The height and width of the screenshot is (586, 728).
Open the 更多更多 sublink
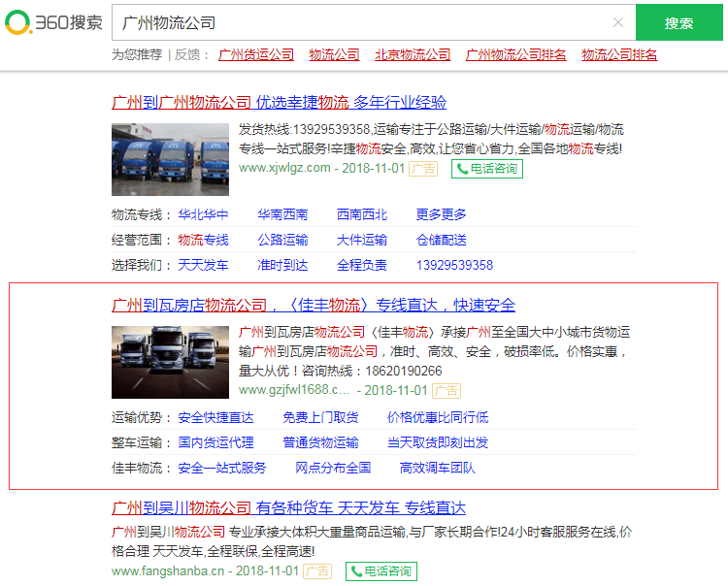[441, 214]
